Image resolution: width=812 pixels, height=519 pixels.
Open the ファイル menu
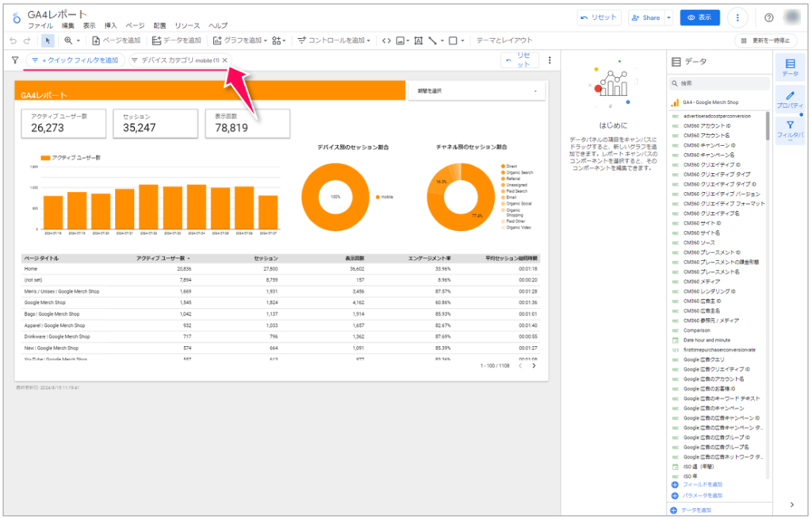[x=40, y=25]
